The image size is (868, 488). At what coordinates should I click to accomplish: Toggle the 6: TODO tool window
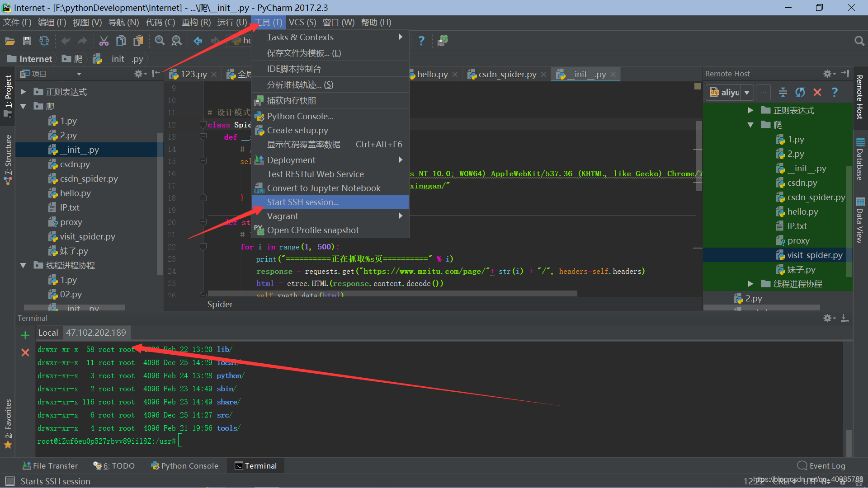[114, 466]
